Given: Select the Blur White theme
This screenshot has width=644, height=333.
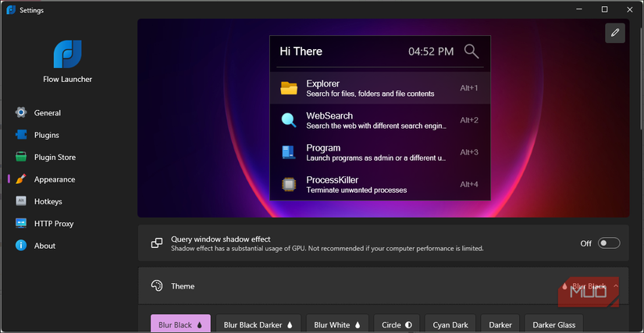Looking at the screenshot, I should (337, 324).
